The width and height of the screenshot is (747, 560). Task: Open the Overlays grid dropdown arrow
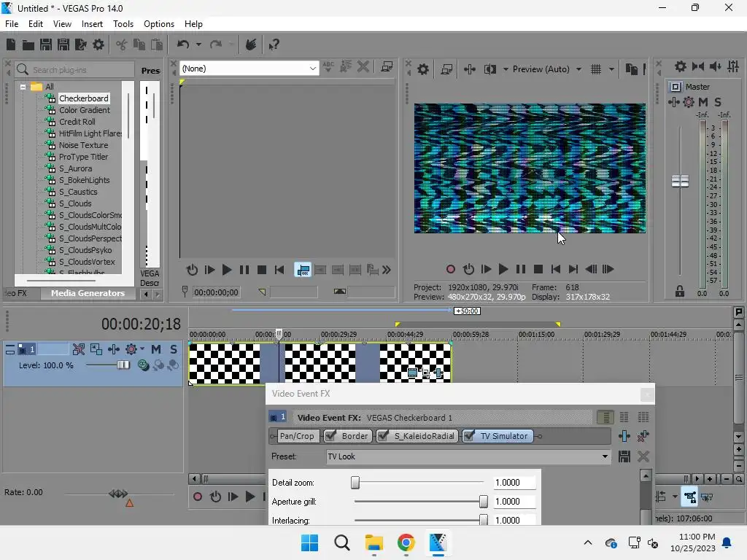click(x=611, y=69)
